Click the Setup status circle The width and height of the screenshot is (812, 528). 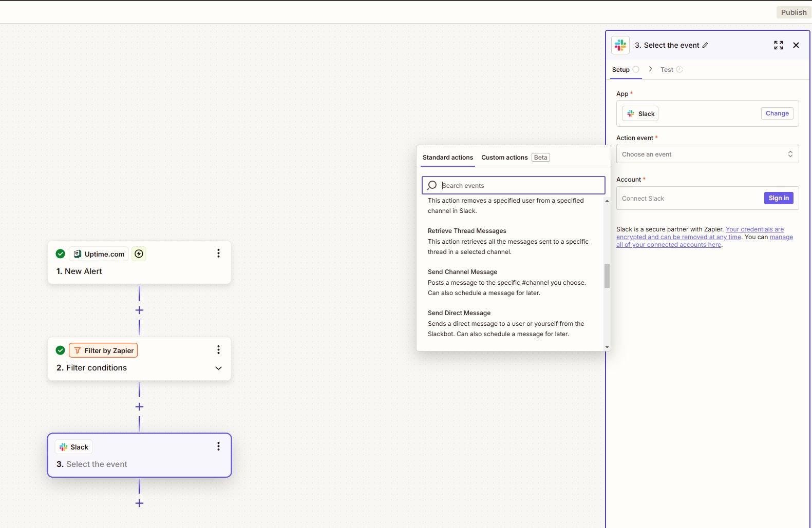tap(636, 69)
